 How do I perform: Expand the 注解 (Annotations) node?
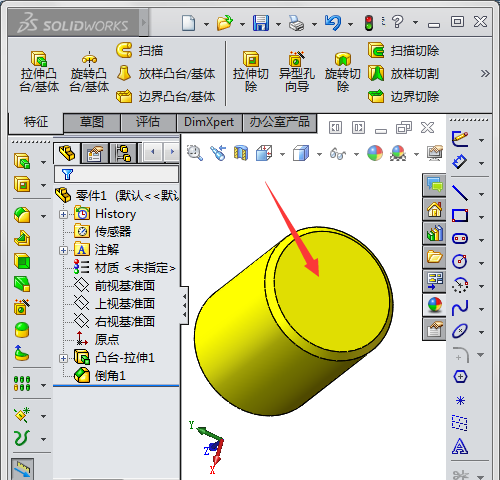[63, 250]
